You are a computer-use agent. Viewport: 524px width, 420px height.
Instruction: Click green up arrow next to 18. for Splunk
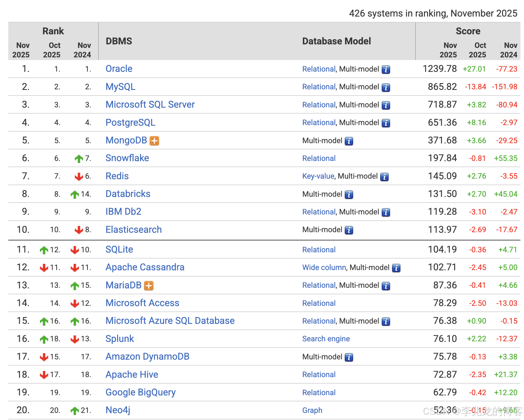(x=44, y=339)
